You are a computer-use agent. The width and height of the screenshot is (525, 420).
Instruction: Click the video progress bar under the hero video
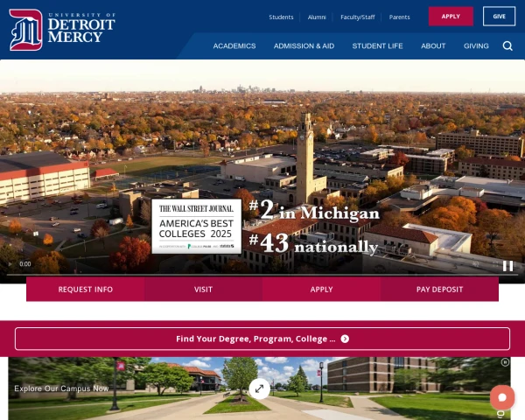(x=262, y=275)
